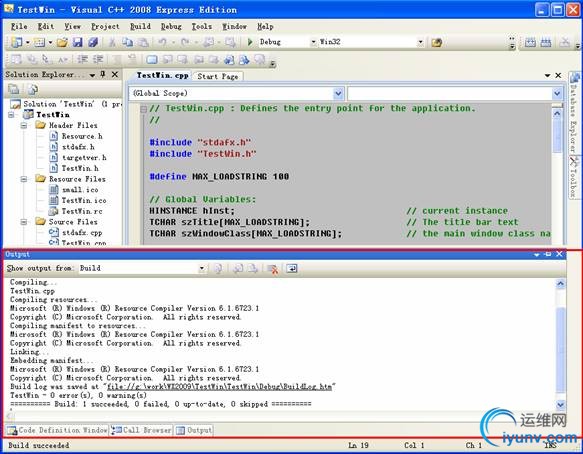
Task: Click the Cut scissors icon
Action: [x=112, y=42]
